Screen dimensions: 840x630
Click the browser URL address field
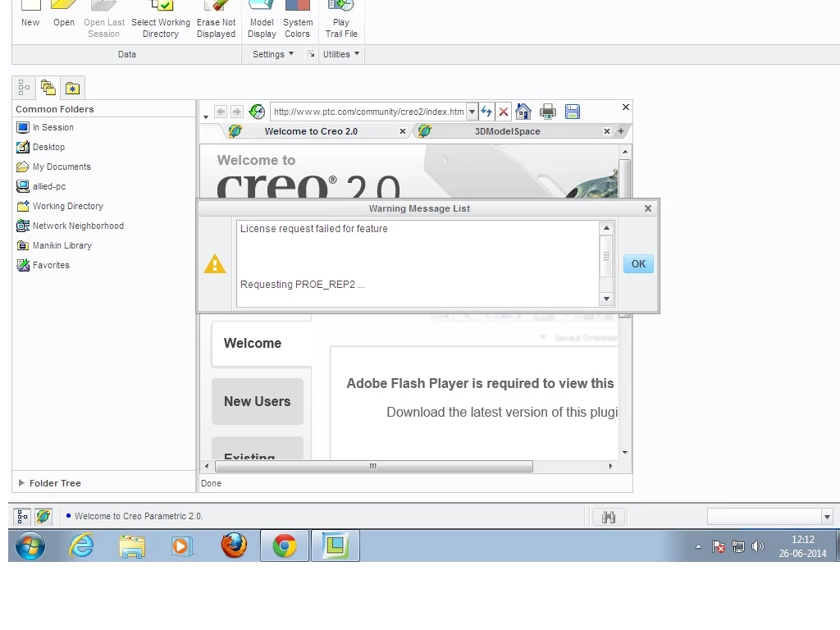(x=368, y=112)
